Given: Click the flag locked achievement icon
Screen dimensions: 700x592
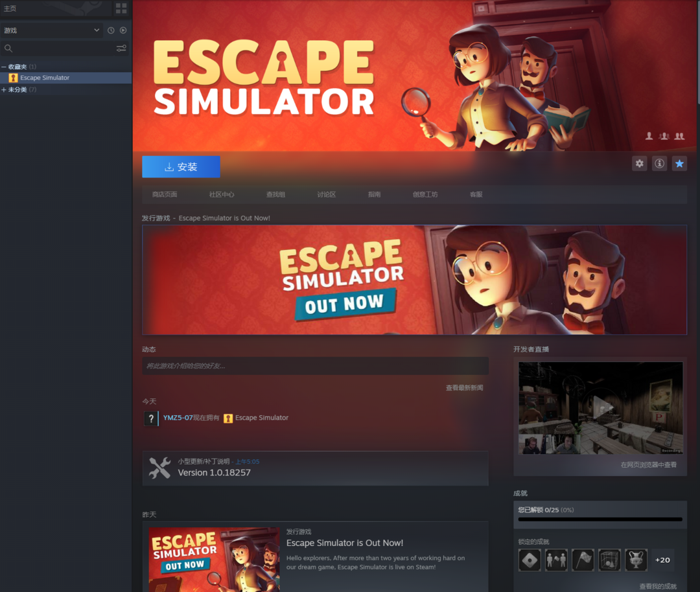Looking at the screenshot, I should point(583,560).
